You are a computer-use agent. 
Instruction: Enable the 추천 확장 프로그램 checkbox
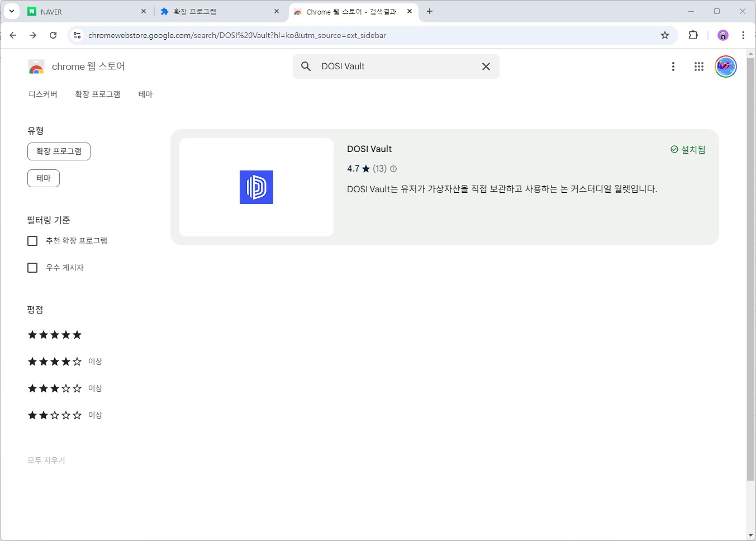[x=32, y=241]
